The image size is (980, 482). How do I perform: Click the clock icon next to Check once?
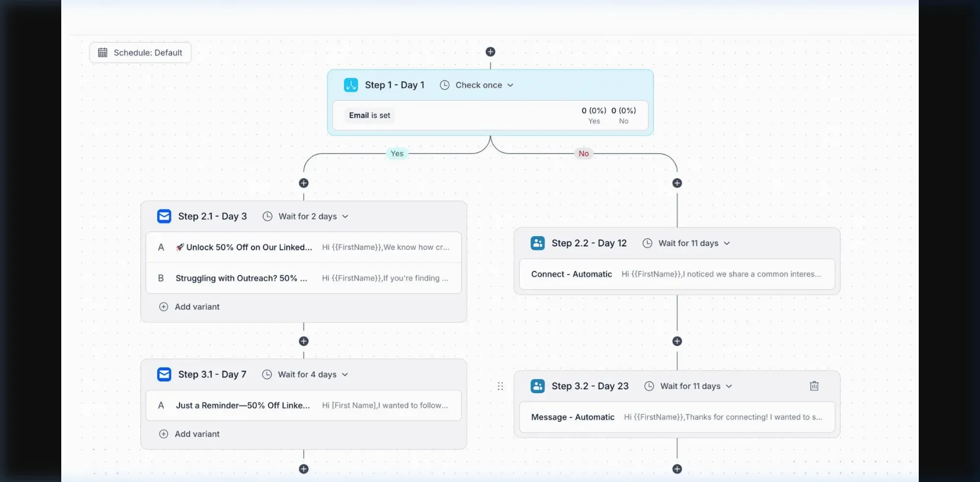(x=445, y=85)
